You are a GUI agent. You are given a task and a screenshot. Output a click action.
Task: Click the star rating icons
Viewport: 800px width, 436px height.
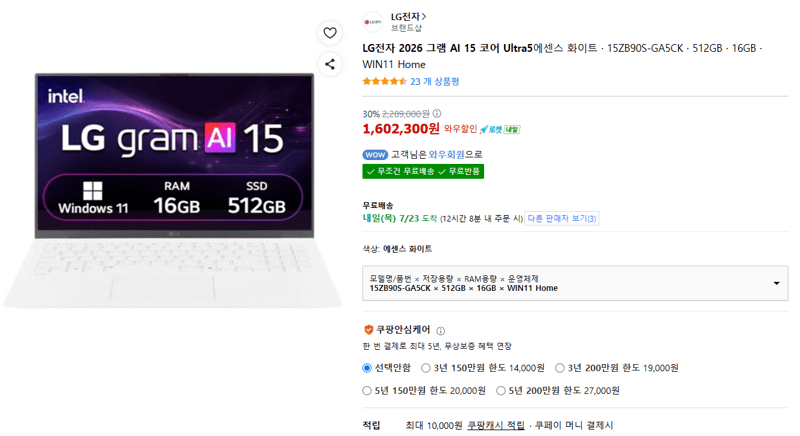(x=385, y=81)
